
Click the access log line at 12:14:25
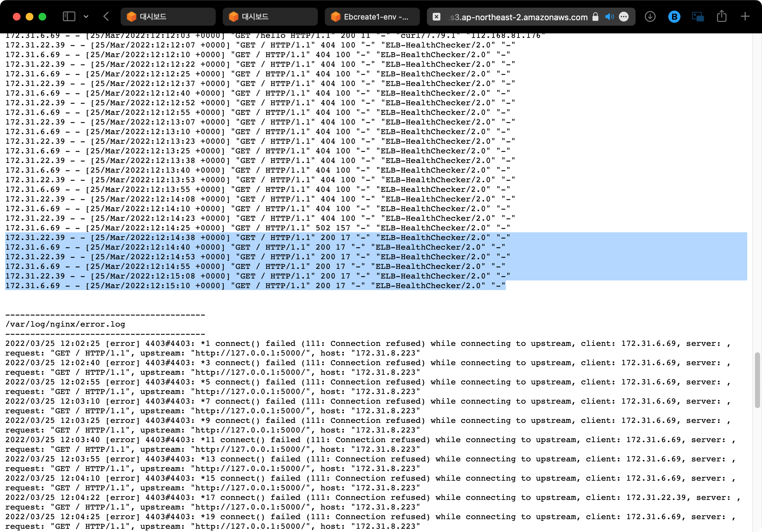[258, 228]
